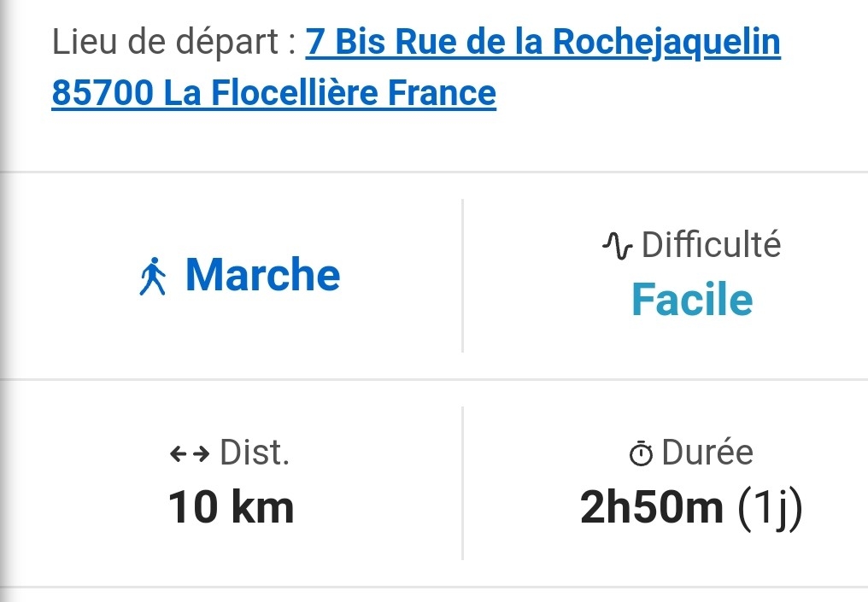
Task: Select the blue Marche activity label
Action: (262, 275)
